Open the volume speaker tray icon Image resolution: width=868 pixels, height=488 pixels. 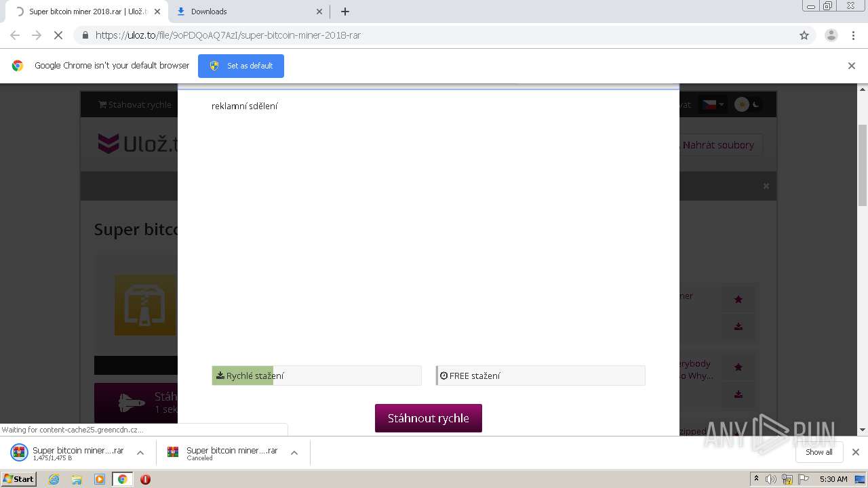coord(771,479)
